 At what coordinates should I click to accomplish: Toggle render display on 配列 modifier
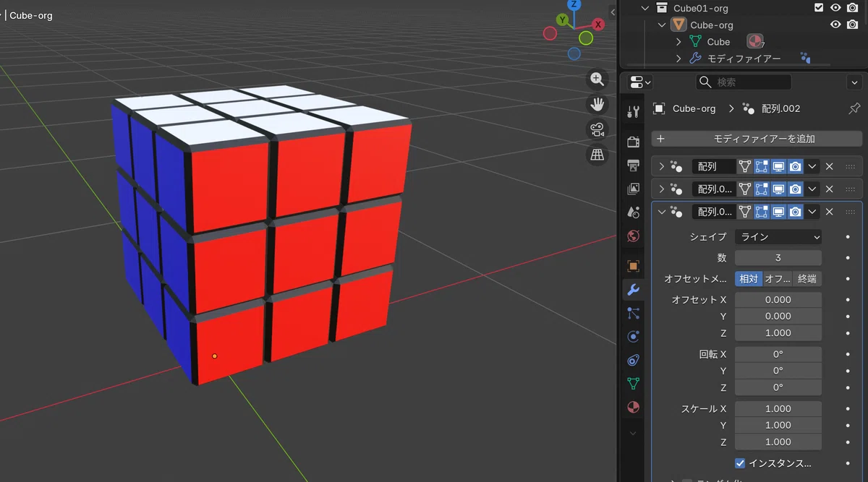pos(795,166)
